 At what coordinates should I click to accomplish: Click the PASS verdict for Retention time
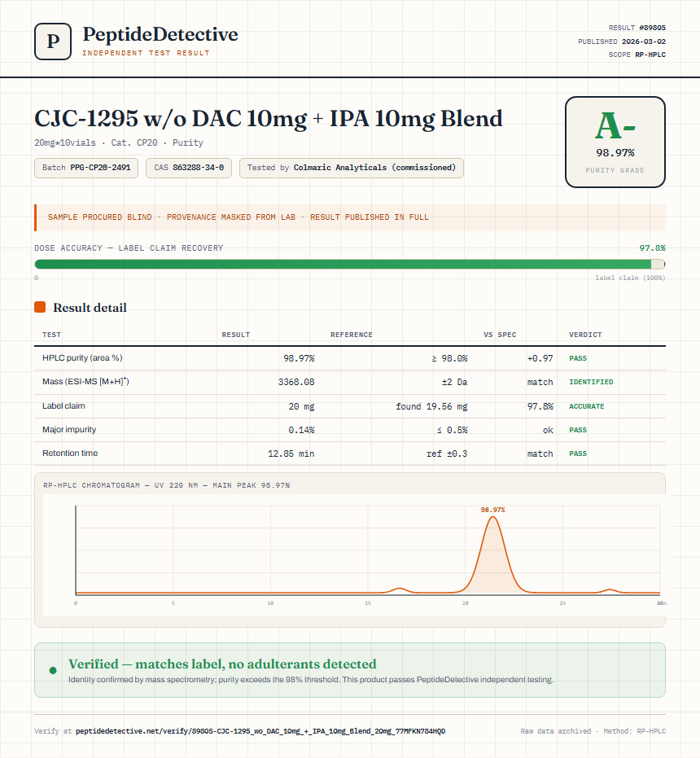click(578, 453)
